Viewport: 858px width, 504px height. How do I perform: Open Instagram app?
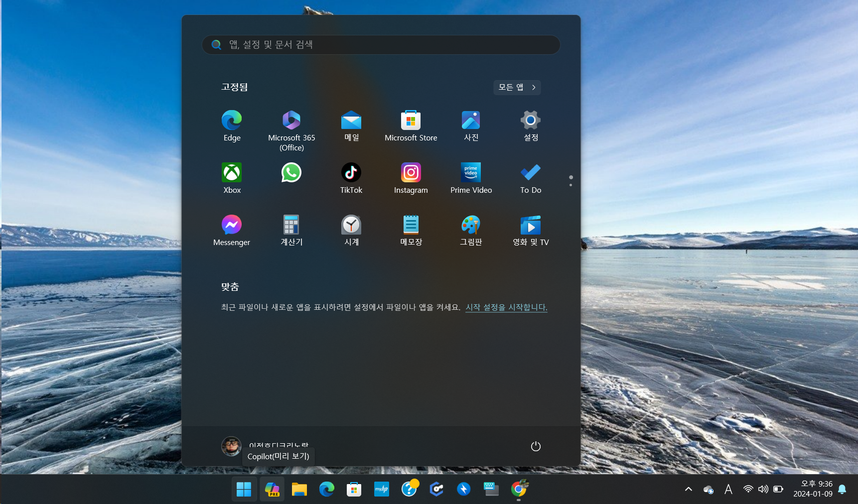pos(411,178)
